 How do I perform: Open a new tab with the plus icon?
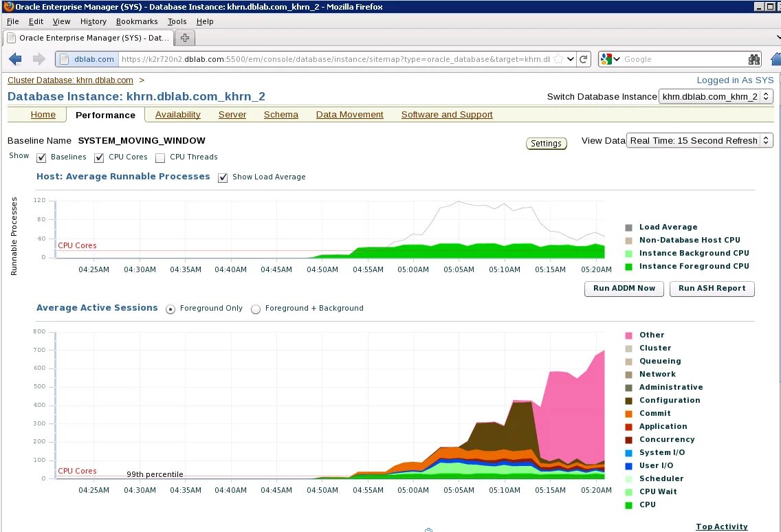pyautogui.click(x=185, y=38)
